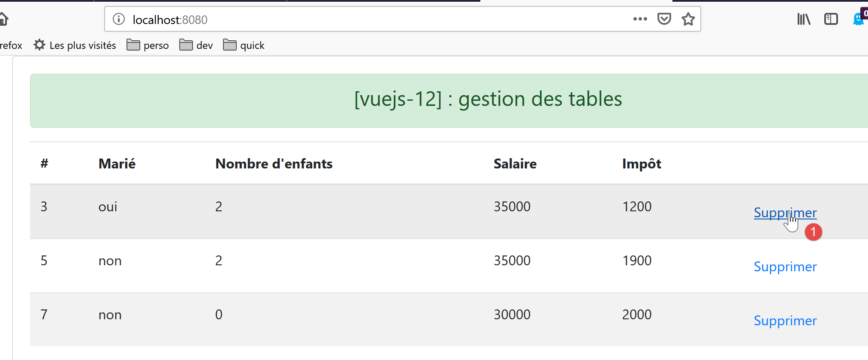Open page actions three-dot menu

pos(640,19)
